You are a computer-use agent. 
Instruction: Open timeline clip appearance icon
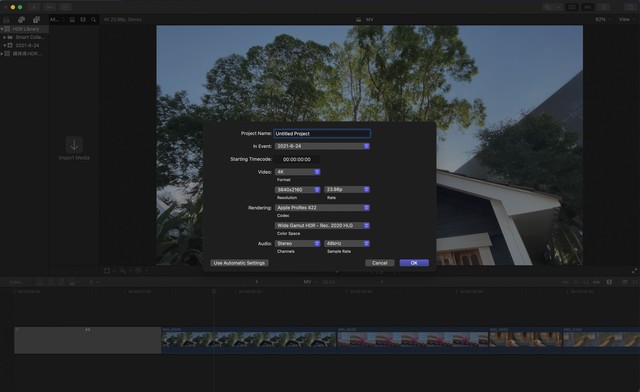tap(609, 282)
